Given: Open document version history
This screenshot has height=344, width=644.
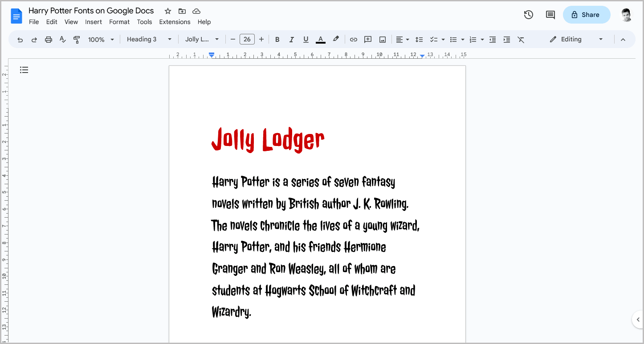Looking at the screenshot, I should click(x=528, y=15).
